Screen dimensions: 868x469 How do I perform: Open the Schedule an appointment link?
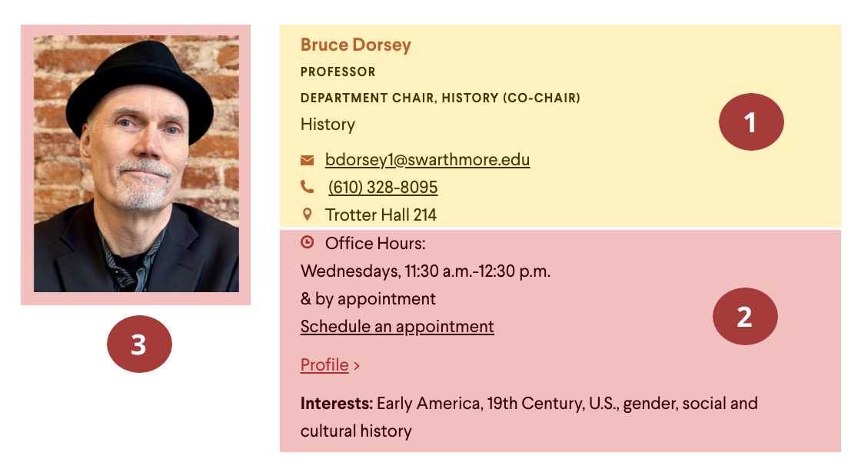pyautogui.click(x=397, y=326)
